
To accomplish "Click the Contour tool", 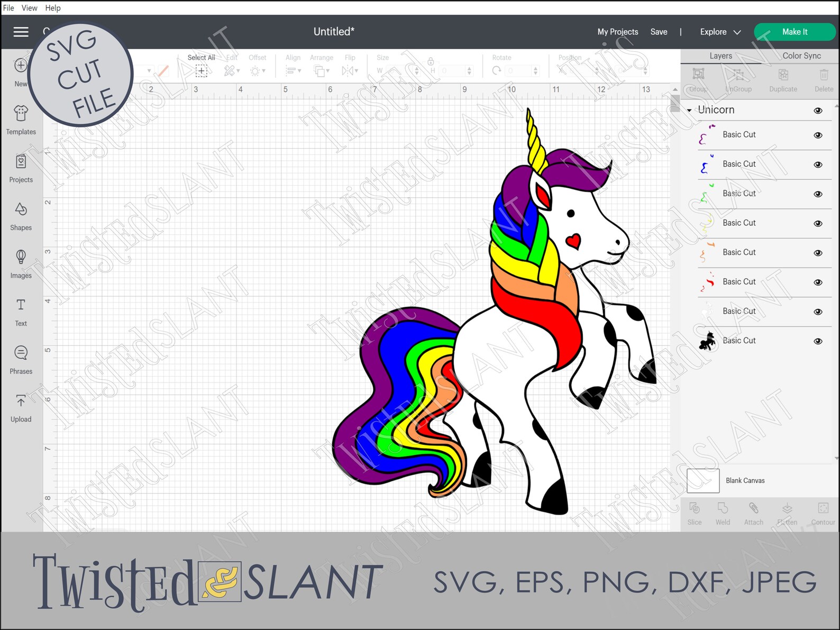I will tap(823, 514).
